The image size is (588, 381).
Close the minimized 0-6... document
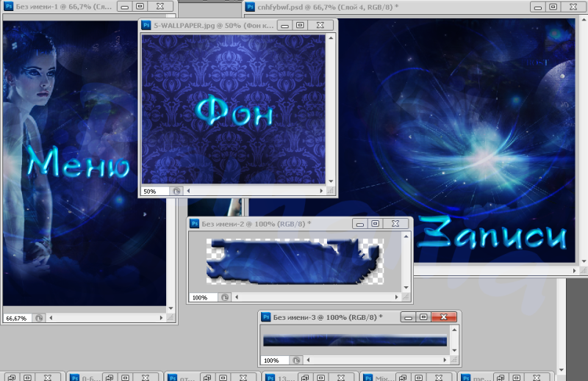145,377
